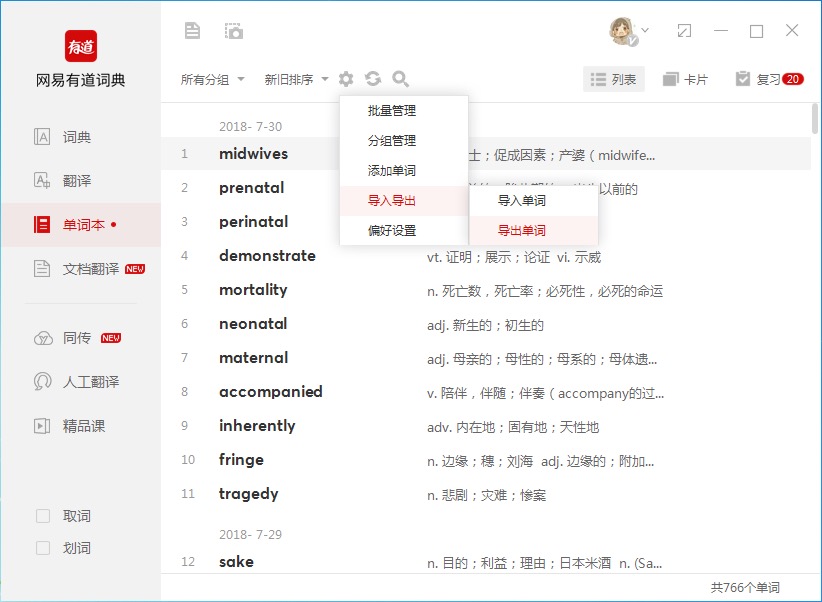Click the document icon in top toolbar
822x602 pixels.
pos(193,31)
